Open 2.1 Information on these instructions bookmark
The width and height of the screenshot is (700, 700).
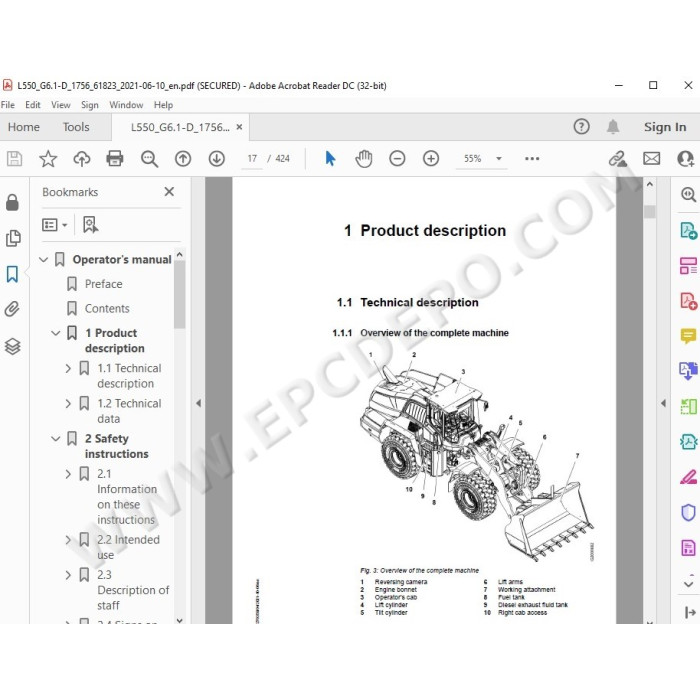coord(127,496)
